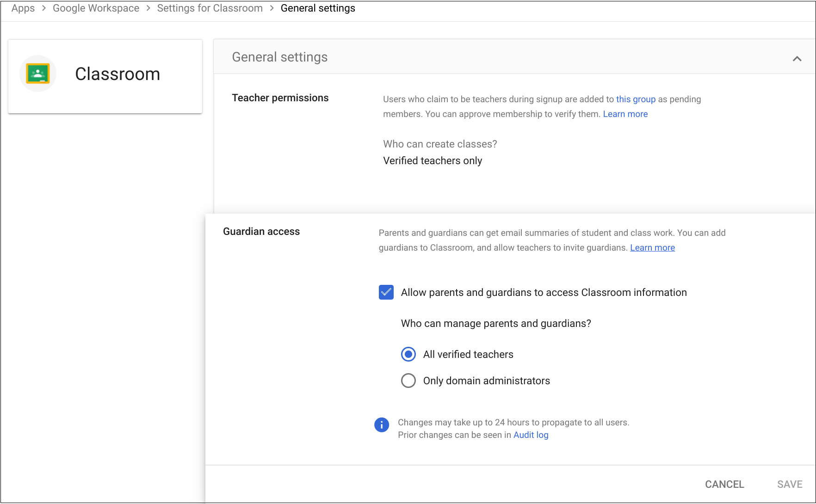Image resolution: width=816 pixels, height=504 pixels.
Task: Open the this group link
Action: click(x=636, y=99)
